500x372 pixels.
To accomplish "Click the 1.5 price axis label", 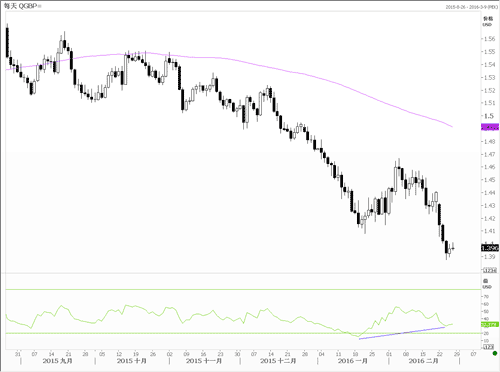I will click(x=489, y=116).
